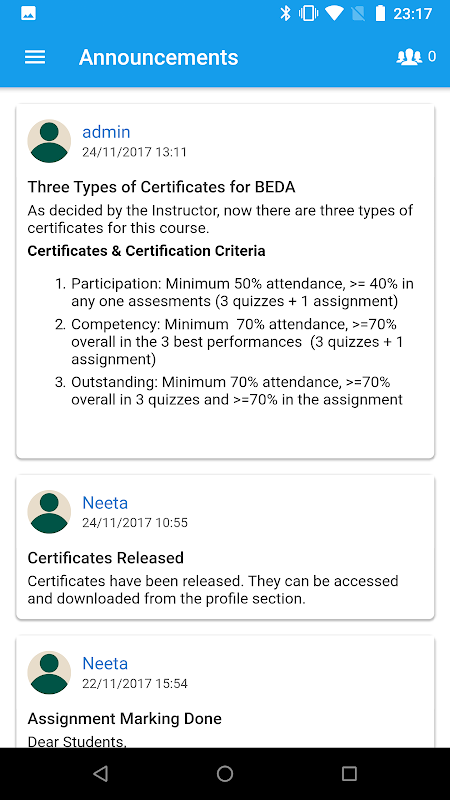Tap Neeta's avatar on Certificates Released post
Screen dimensions: 450x800
click(49, 512)
